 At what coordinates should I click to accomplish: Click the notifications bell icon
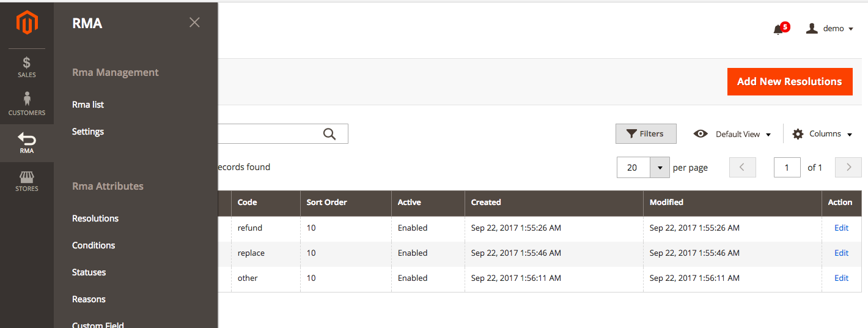pos(778,29)
